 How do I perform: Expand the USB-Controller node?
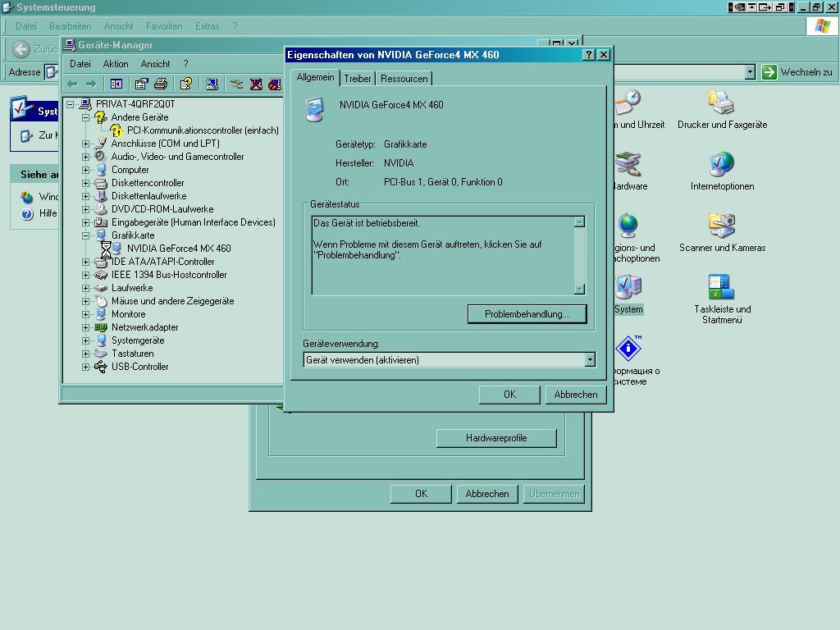85,367
